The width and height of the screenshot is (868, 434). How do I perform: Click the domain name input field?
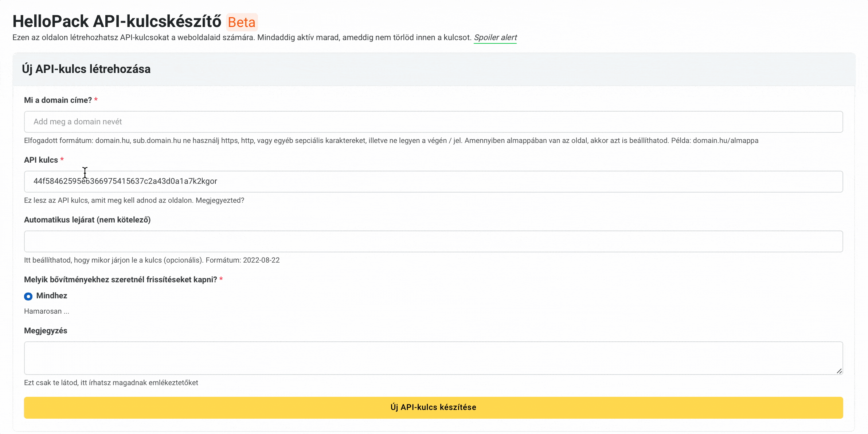tap(433, 122)
